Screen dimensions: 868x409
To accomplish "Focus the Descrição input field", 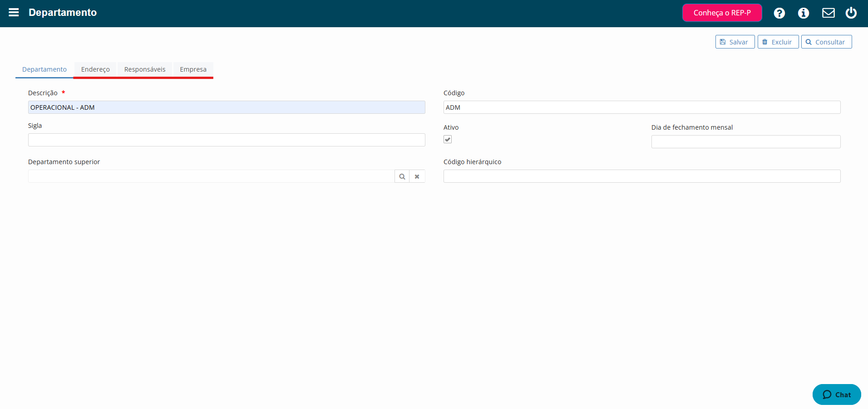I will (227, 107).
